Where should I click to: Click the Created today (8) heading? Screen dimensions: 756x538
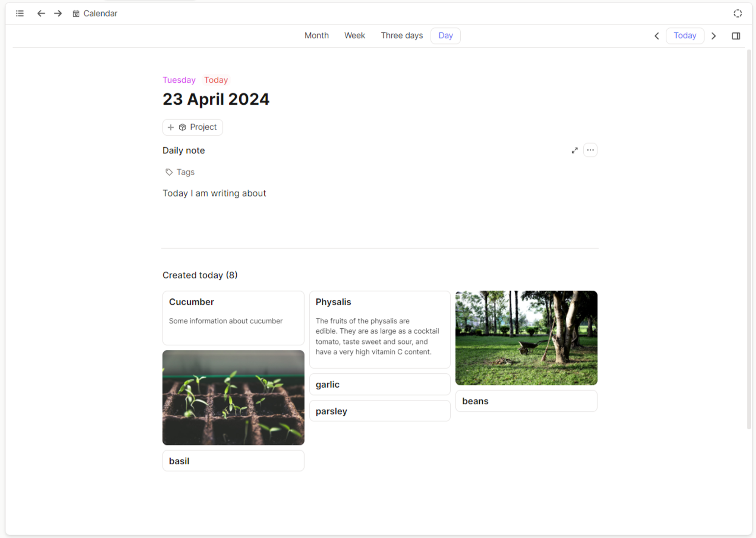200,275
